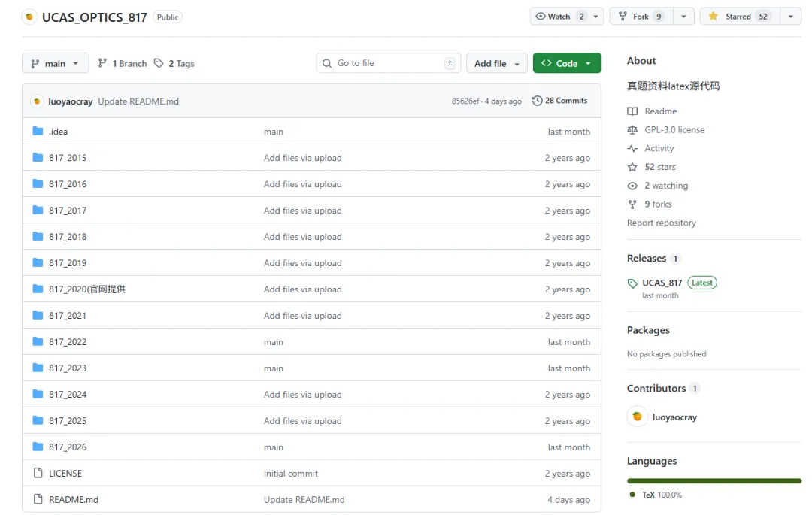
Task: Click the eye icon beside 2 watching
Action: (632, 186)
